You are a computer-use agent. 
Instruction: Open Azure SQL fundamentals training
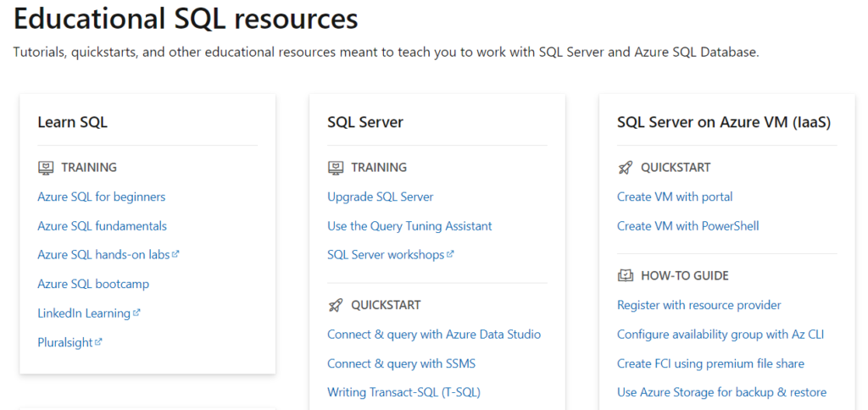pos(102,225)
